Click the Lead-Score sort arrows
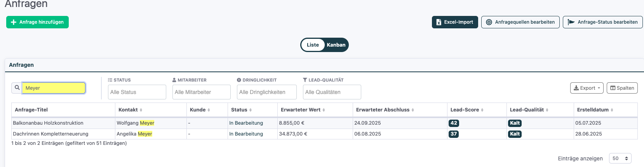 [x=482, y=110]
